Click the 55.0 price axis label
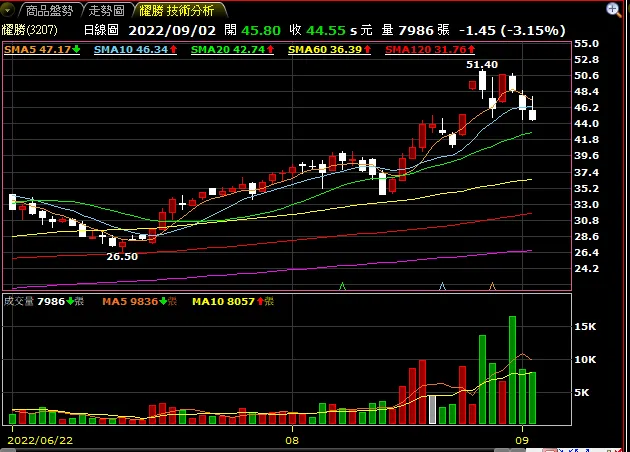630x452 pixels. click(587, 43)
